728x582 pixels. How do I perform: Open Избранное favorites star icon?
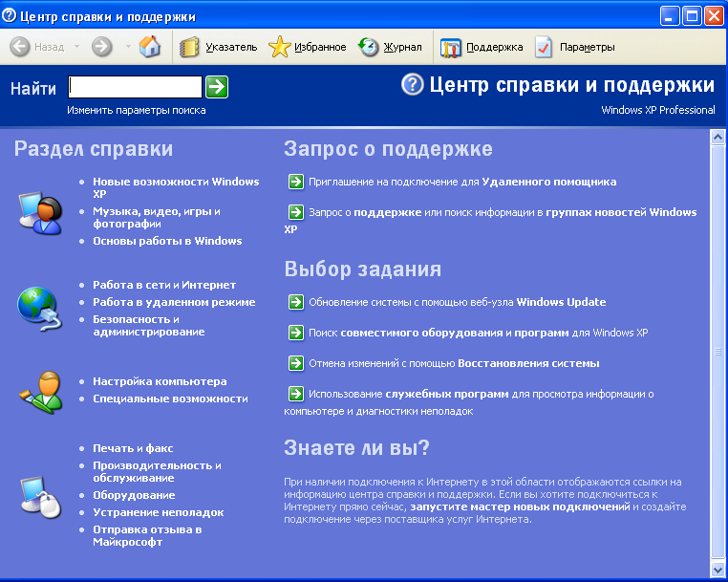(x=279, y=47)
